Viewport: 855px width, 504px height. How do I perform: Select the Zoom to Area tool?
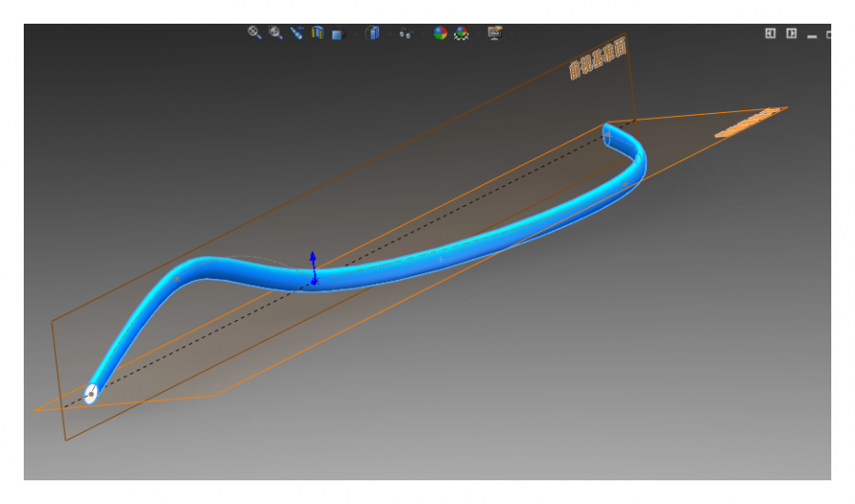pos(275,32)
